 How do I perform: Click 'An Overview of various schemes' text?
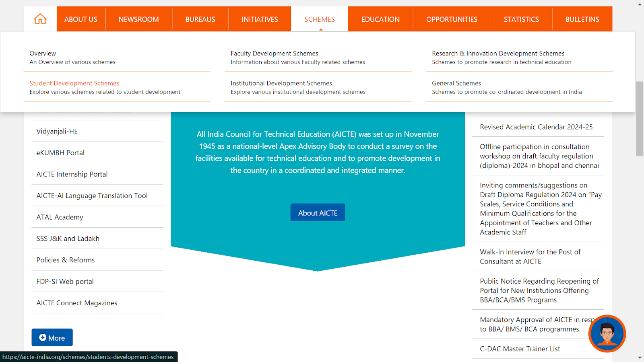tap(72, 62)
